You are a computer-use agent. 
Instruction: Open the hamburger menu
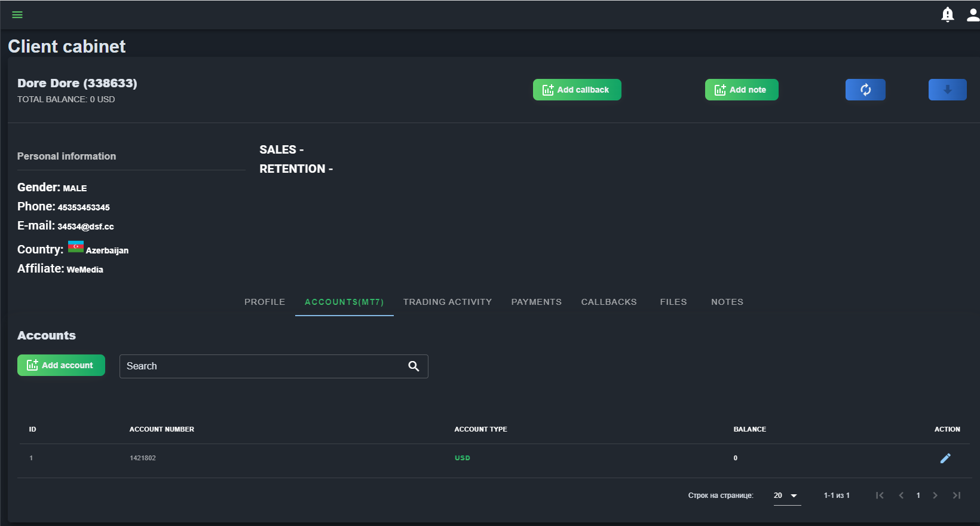point(17,14)
